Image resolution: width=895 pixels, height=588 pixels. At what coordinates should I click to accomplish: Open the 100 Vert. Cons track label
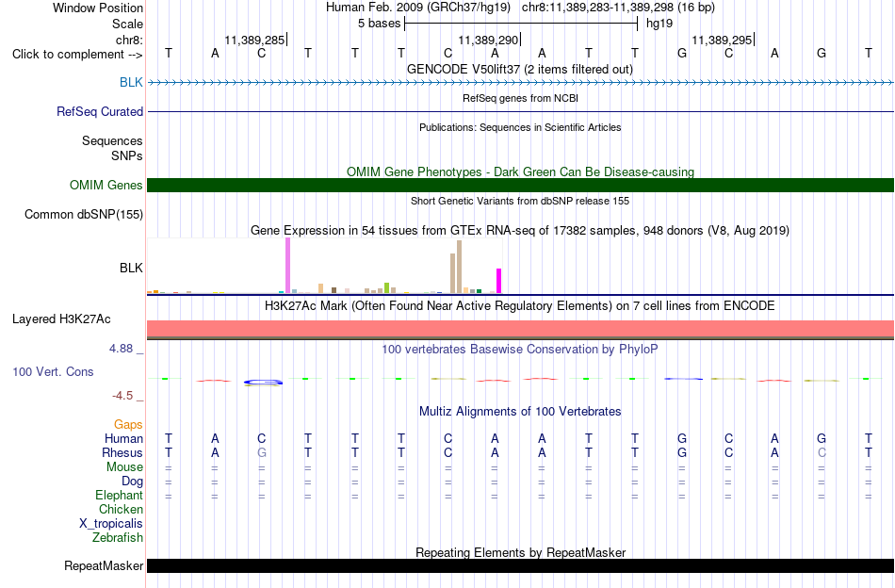coord(53,371)
